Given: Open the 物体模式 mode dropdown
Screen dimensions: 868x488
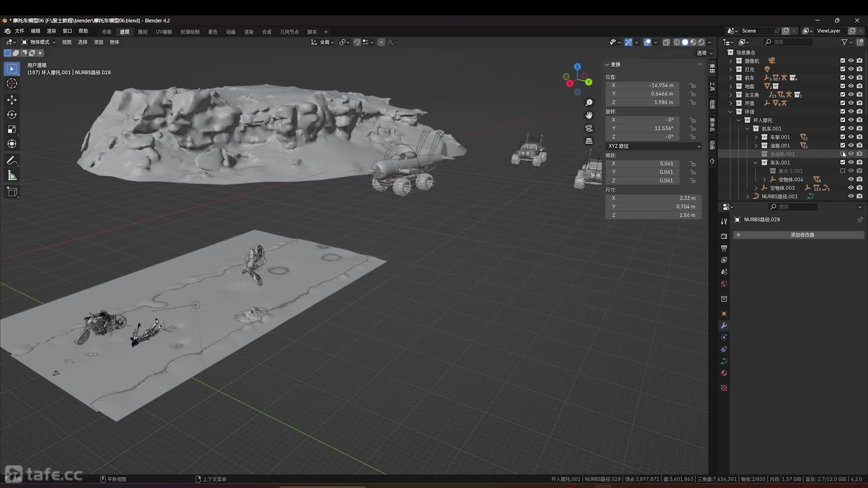Looking at the screenshot, I should 38,42.
